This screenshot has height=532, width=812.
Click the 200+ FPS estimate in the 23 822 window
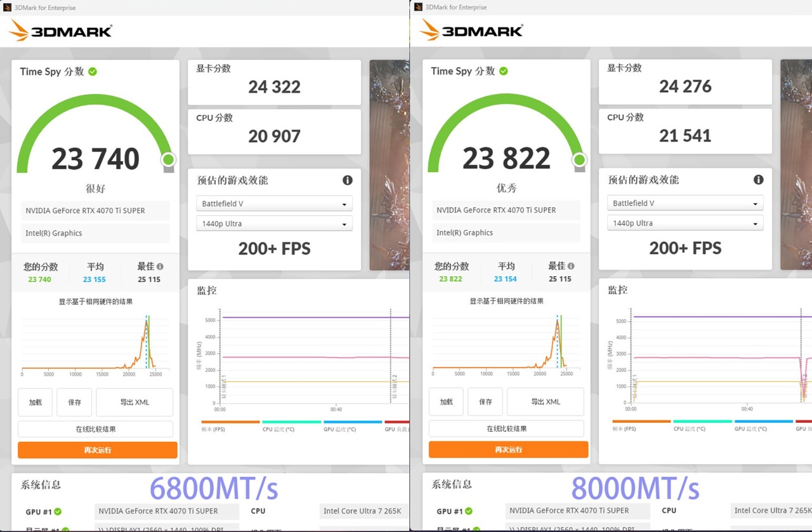click(686, 248)
